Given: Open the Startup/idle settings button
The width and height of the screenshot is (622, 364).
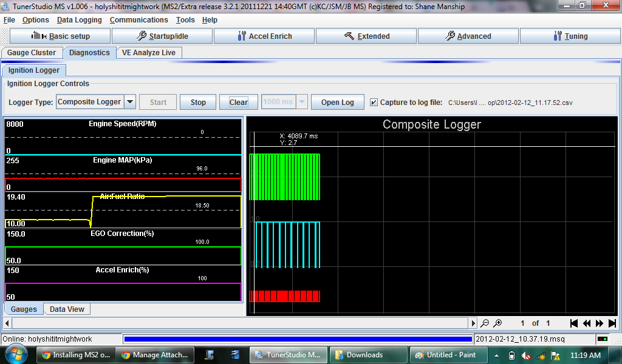Looking at the screenshot, I should [162, 36].
